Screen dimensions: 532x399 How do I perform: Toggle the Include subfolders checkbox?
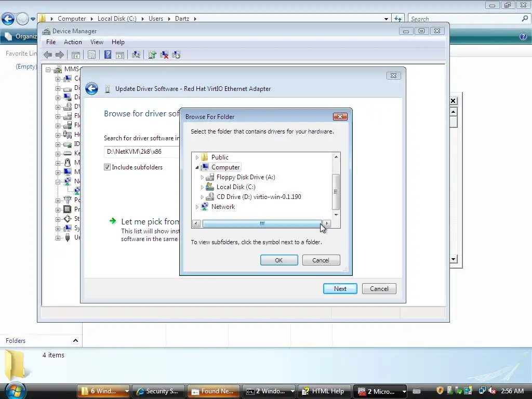click(107, 167)
